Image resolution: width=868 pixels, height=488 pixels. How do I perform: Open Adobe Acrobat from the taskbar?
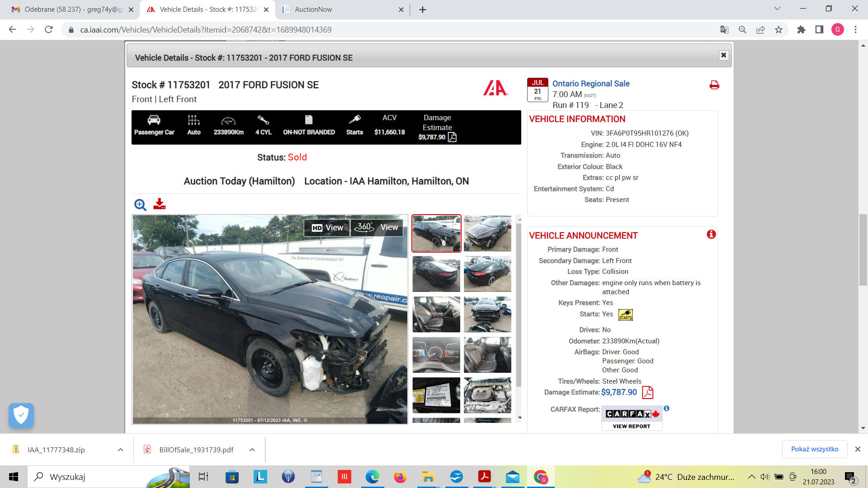[x=485, y=477]
